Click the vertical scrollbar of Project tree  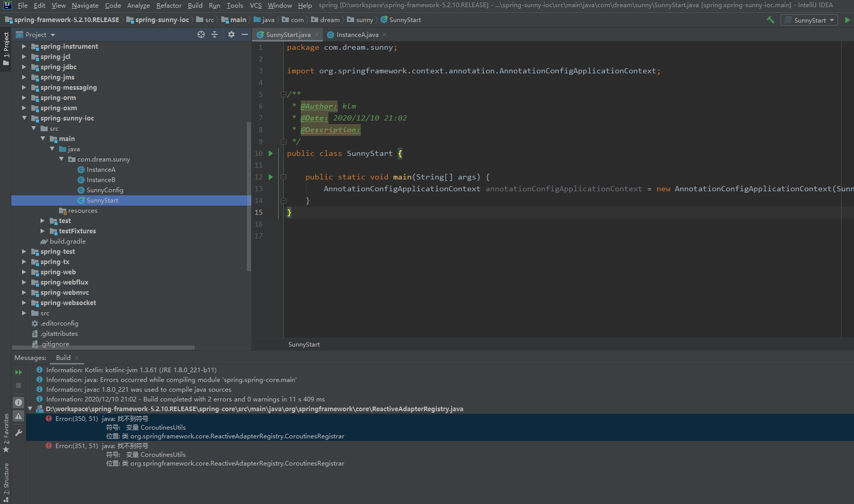point(249,196)
